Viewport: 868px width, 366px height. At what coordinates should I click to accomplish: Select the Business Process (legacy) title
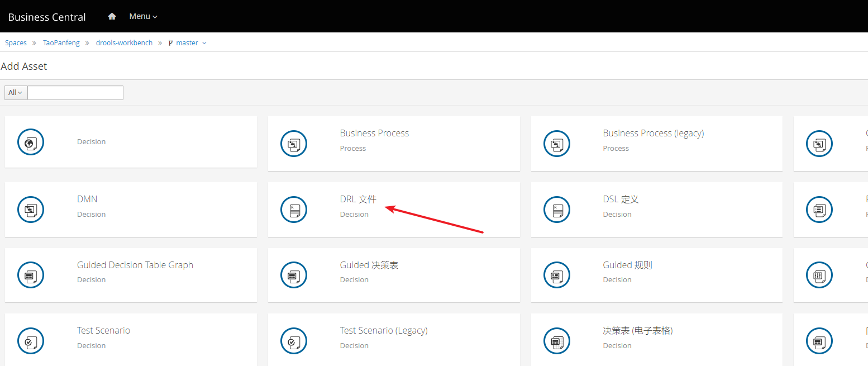(x=654, y=133)
